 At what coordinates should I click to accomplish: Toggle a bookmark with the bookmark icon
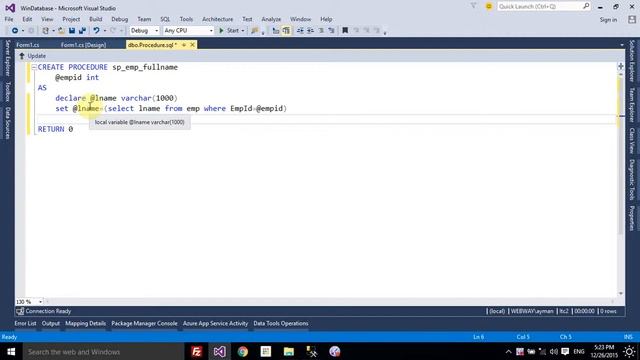pos(345,31)
